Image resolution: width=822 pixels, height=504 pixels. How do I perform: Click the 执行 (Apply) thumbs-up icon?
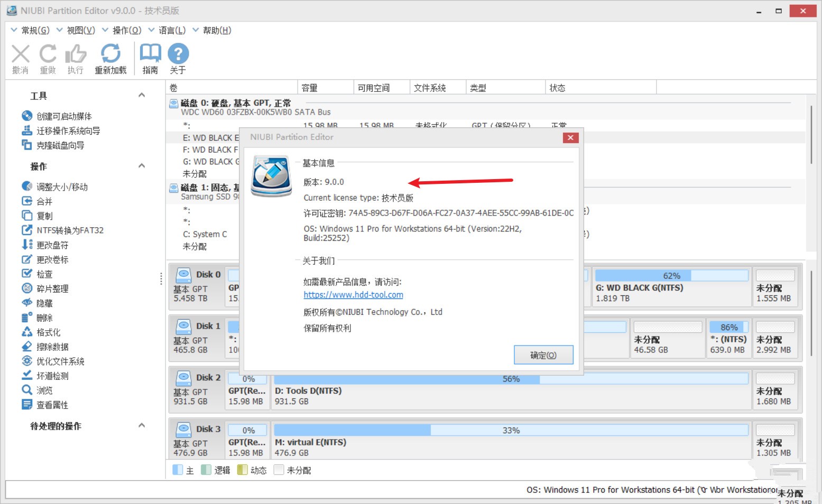[76, 54]
